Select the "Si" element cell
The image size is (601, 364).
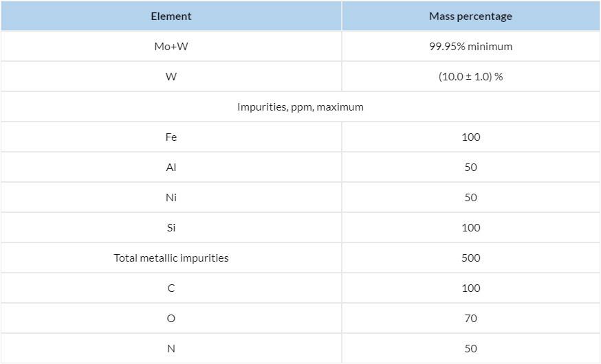(x=171, y=228)
